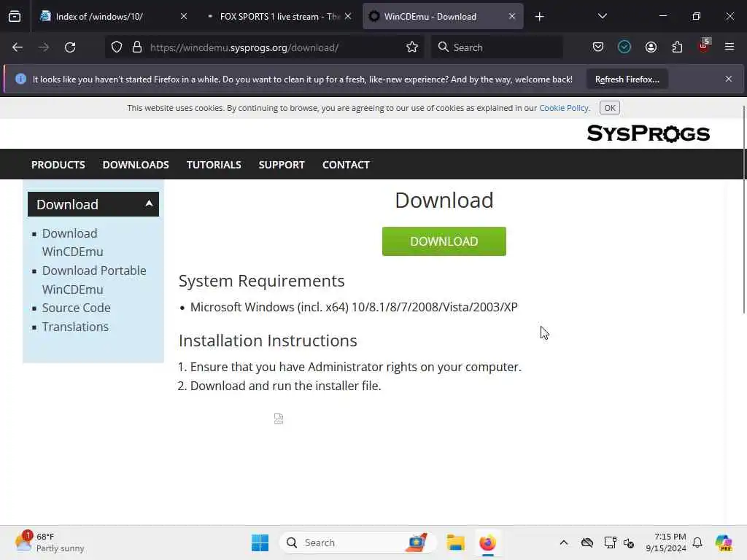The image size is (747, 560).
Task: Save page to Pocket
Action: click(x=598, y=47)
